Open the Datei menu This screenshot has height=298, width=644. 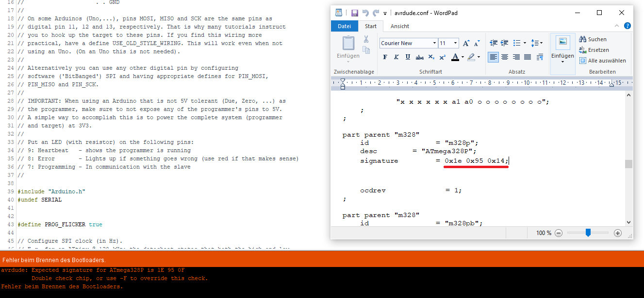(x=344, y=26)
